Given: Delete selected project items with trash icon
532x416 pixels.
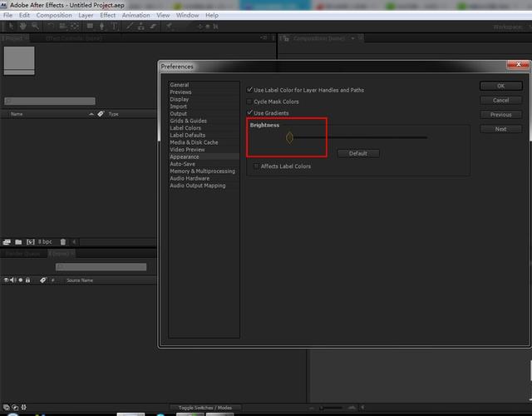Looking at the screenshot, I should [63, 242].
